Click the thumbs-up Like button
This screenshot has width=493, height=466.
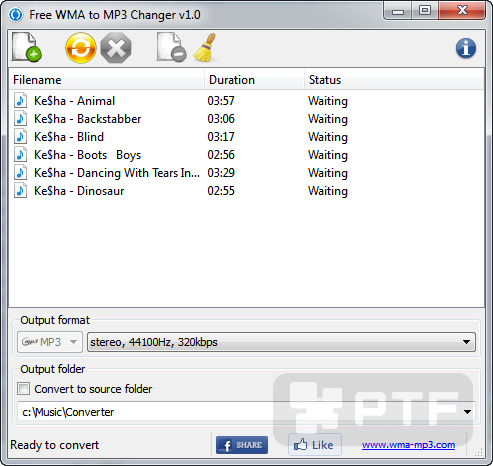tap(315, 445)
